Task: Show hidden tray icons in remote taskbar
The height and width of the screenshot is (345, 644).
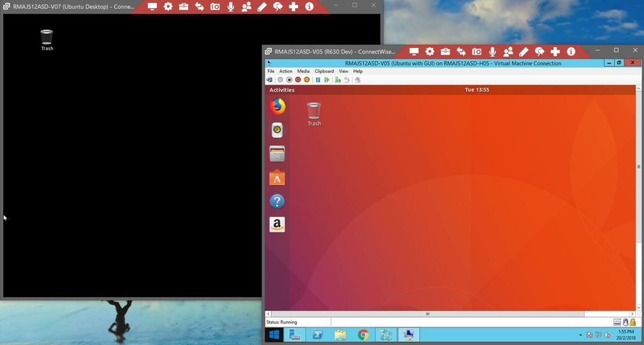Action: click(x=580, y=335)
